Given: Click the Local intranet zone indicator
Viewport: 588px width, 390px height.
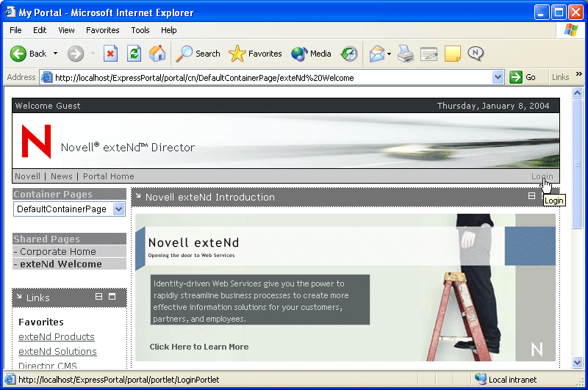Looking at the screenshot, I should pyautogui.click(x=506, y=380).
